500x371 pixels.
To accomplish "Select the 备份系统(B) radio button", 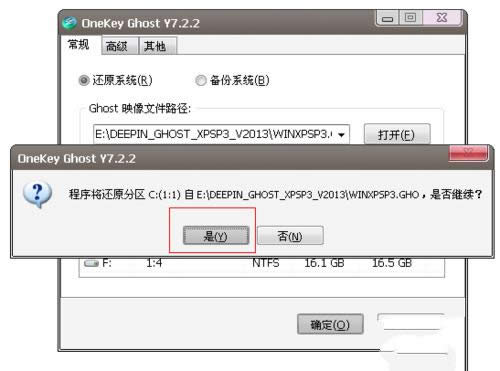I will click(201, 80).
